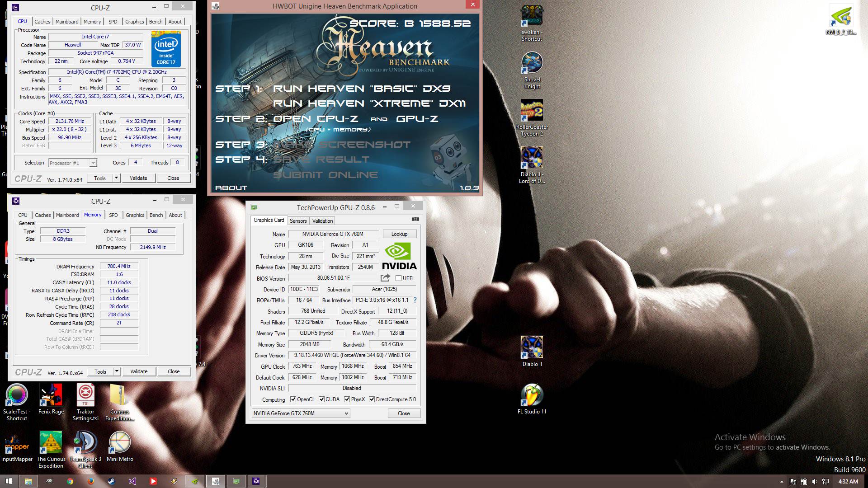The image size is (868, 488).
Task: Open the GeForce GTX 760M GPU selector
Action: pyautogui.click(x=301, y=413)
